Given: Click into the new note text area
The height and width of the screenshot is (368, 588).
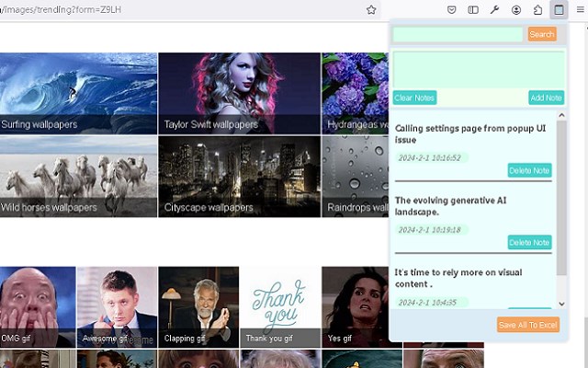Looking at the screenshot, I should pyautogui.click(x=479, y=70).
